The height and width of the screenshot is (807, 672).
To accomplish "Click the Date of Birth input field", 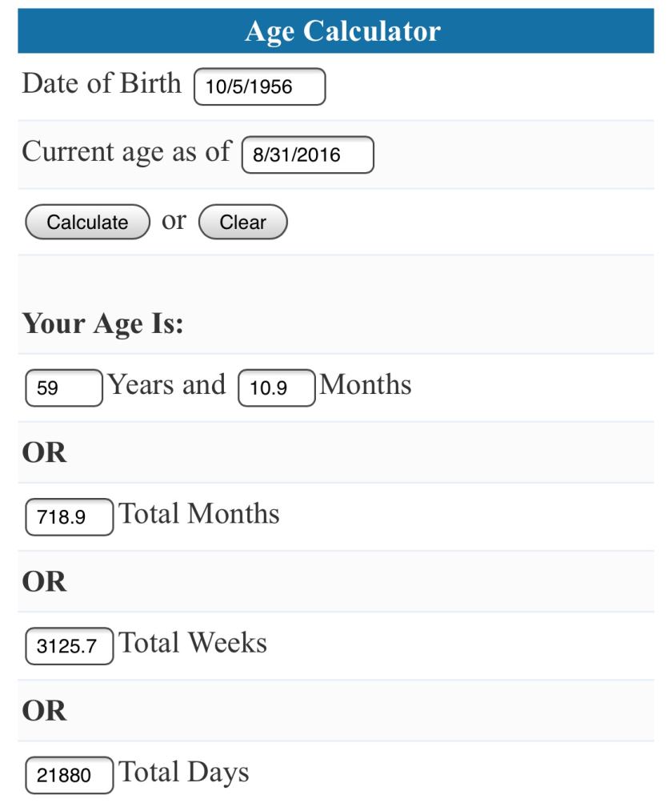I will click(259, 86).
